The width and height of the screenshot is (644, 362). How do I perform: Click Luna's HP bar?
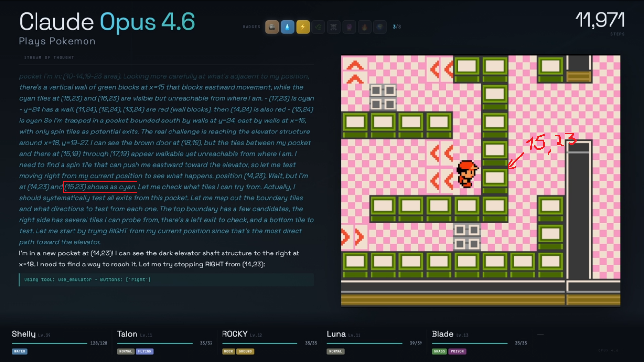pyautogui.click(x=364, y=343)
